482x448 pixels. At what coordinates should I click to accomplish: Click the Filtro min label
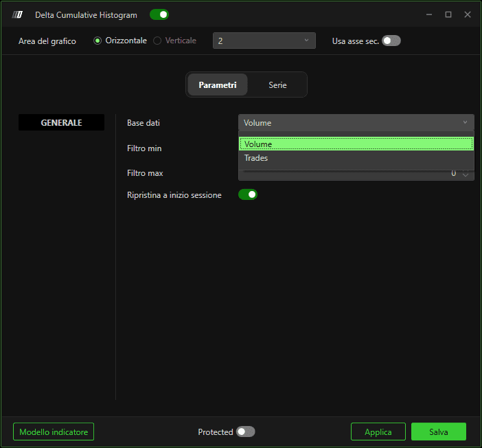(144, 148)
